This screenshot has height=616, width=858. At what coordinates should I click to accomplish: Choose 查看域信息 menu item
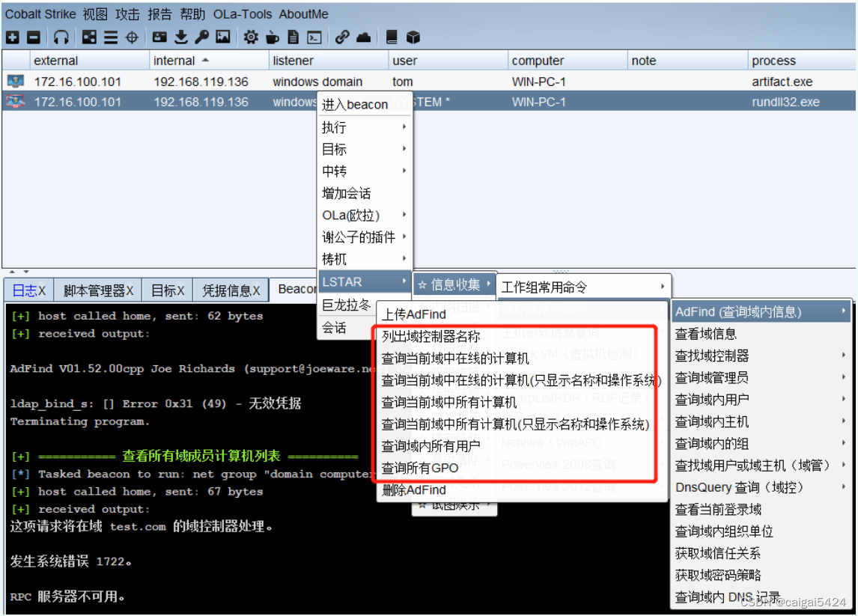761,334
